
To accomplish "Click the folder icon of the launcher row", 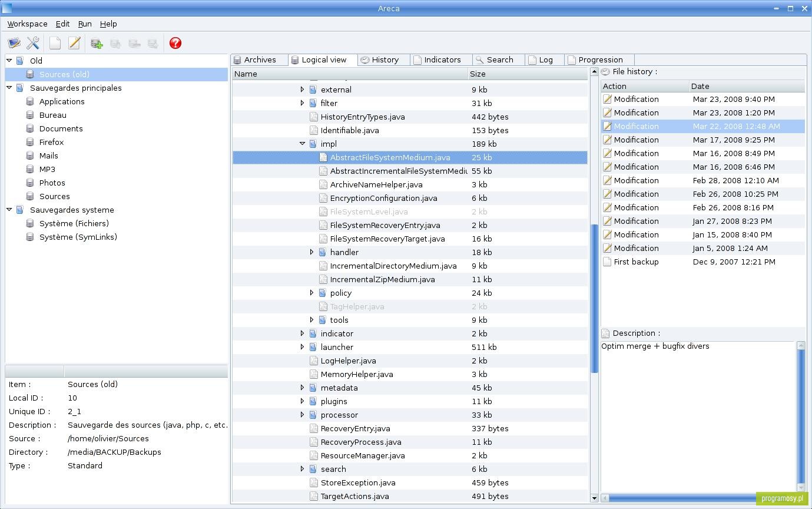I will click(313, 347).
